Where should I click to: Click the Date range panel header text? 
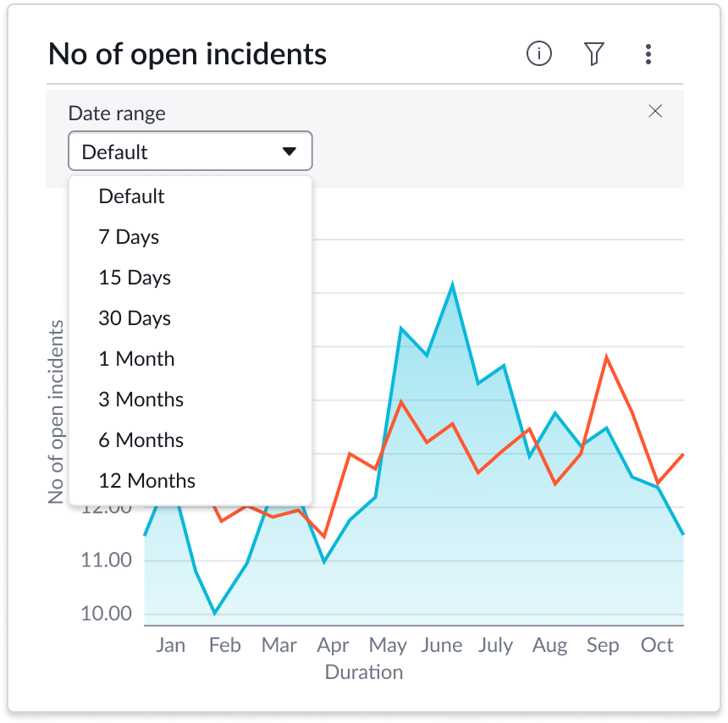click(116, 113)
